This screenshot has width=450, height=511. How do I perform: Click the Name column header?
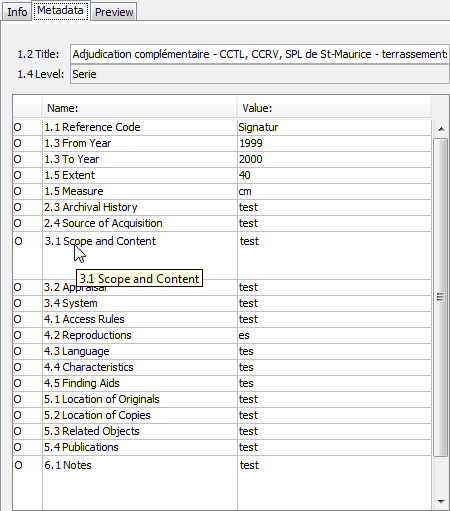pos(139,108)
